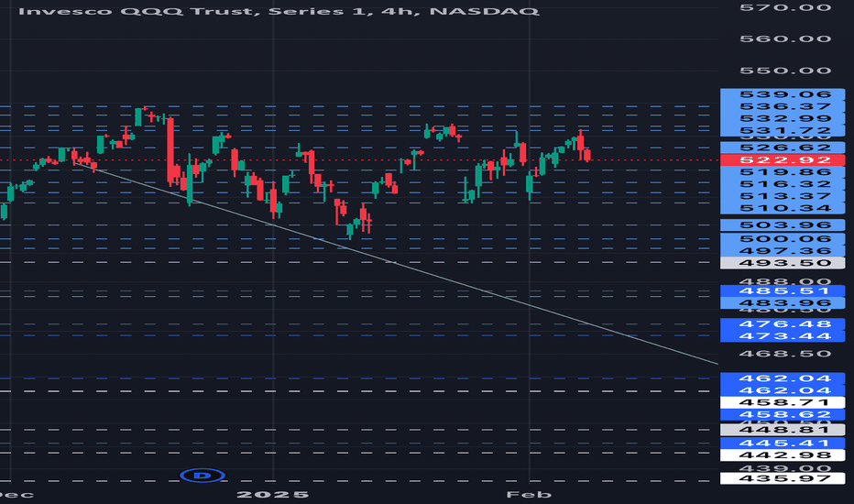Click the 'Feb' time axis label

(529, 495)
